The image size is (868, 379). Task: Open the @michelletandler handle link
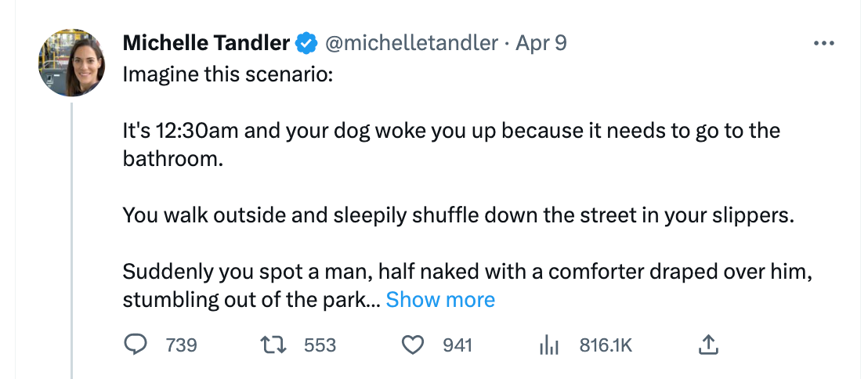point(410,44)
